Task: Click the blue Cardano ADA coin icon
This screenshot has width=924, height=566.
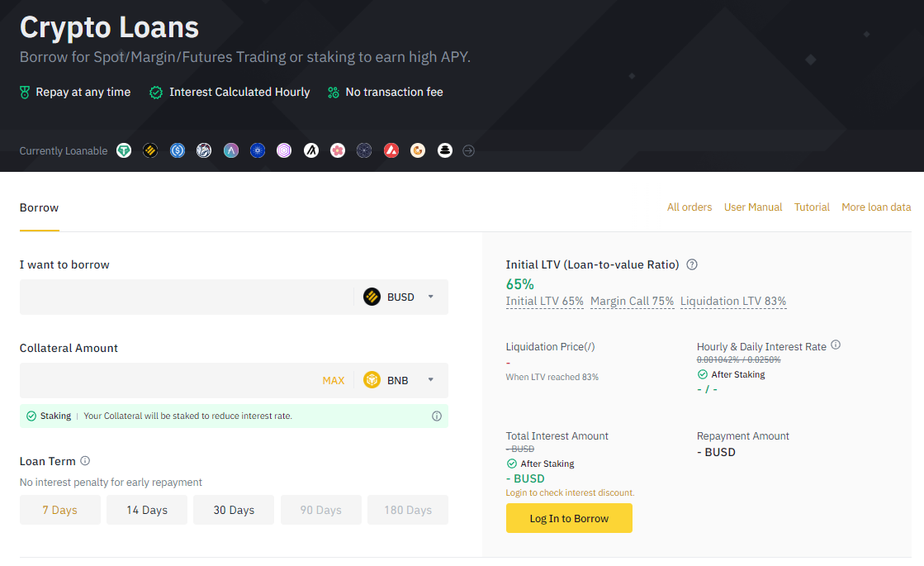Action: pos(258,150)
